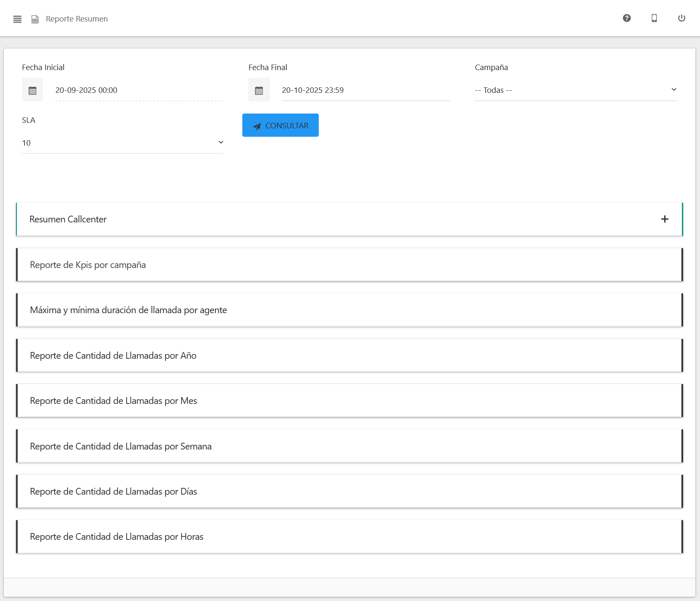The height and width of the screenshot is (601, 700).
Task: Click the plus icon on Resumen Callcenter
Action: click(x=665, y=219)
